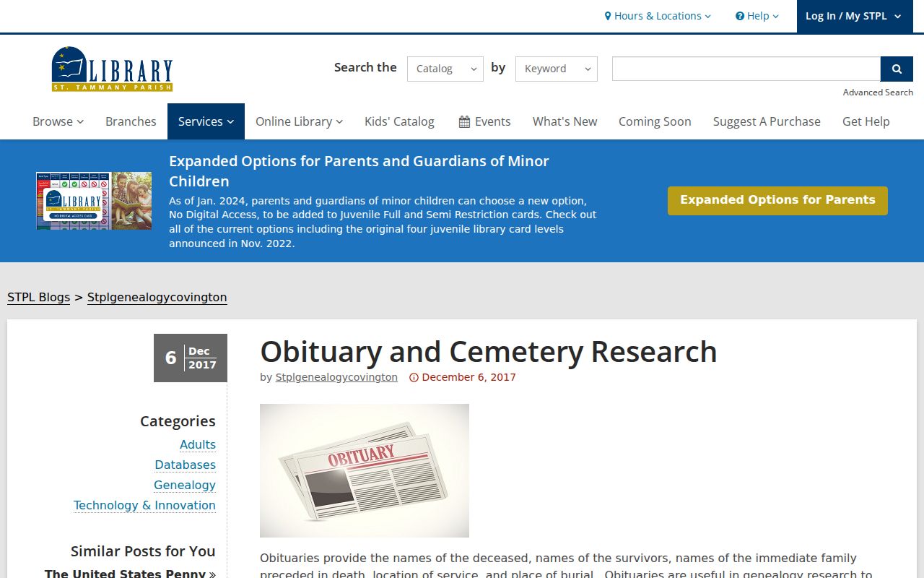Click the Expanded Options for Parents button
The image size is (924, 578).
[x=777, y=200]
